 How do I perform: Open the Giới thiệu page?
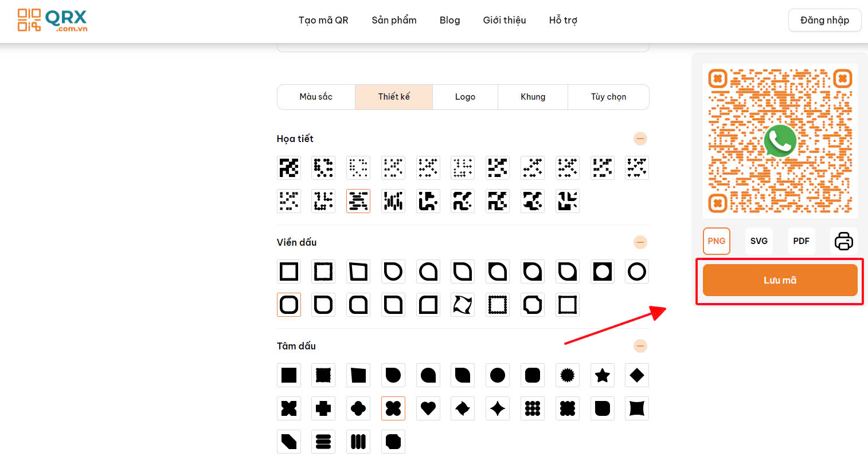(x=505, y=20)
